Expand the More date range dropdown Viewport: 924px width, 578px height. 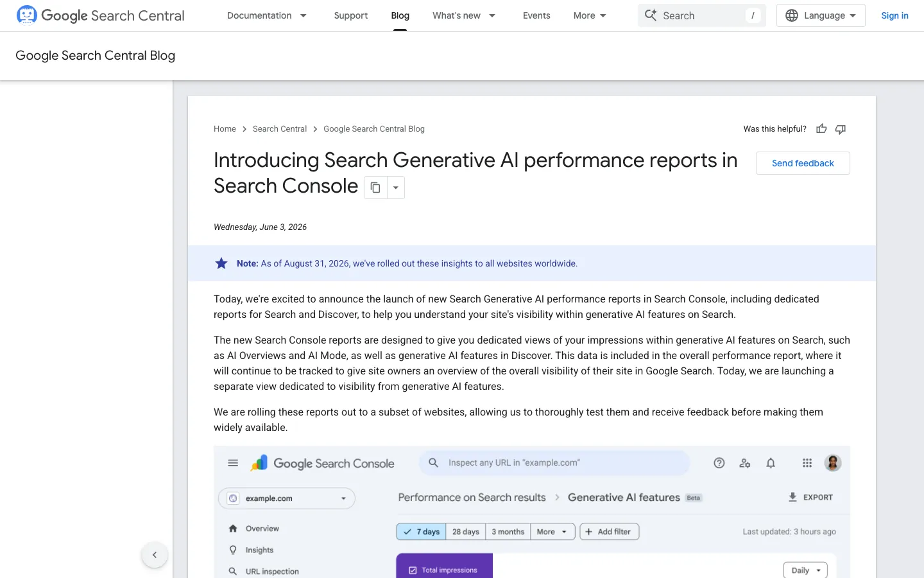click(x=552, y=532)
